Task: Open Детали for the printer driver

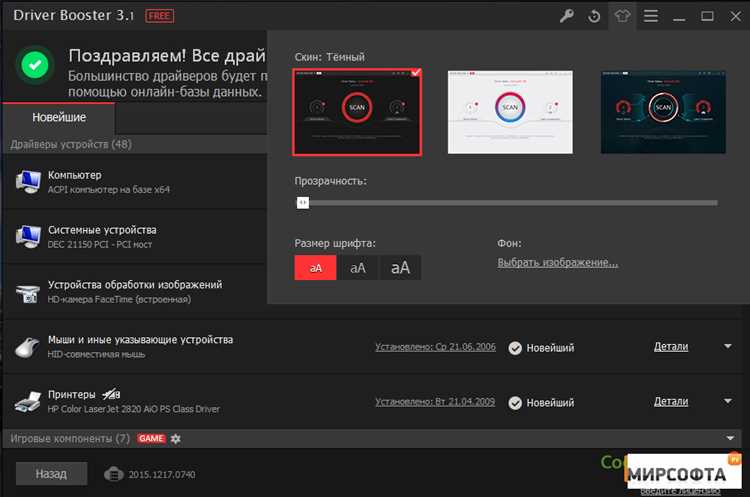Action: (x=671, y=402)
